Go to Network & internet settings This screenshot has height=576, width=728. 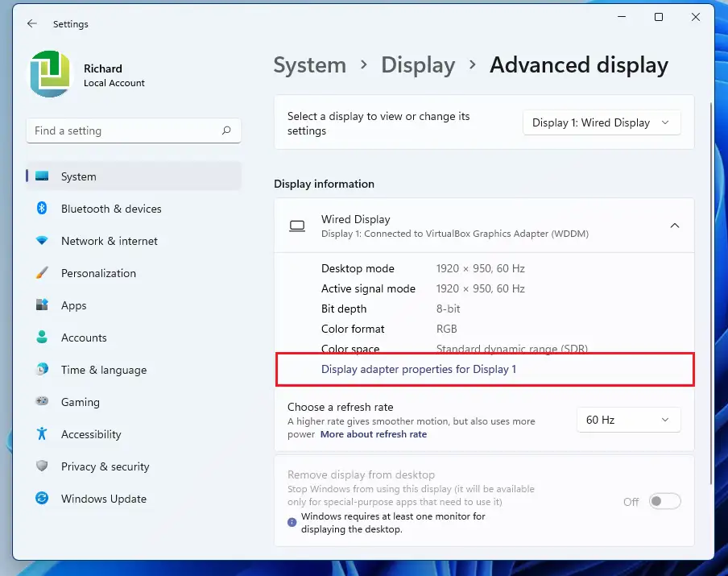134,241
